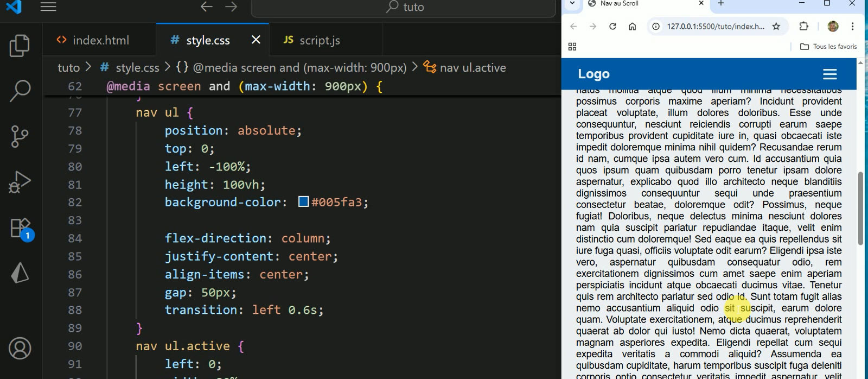Screen dimensions: 868x379
Task: Click the style.css breadcrumb item
Action: pyautogui.click(x=130, y=67)
